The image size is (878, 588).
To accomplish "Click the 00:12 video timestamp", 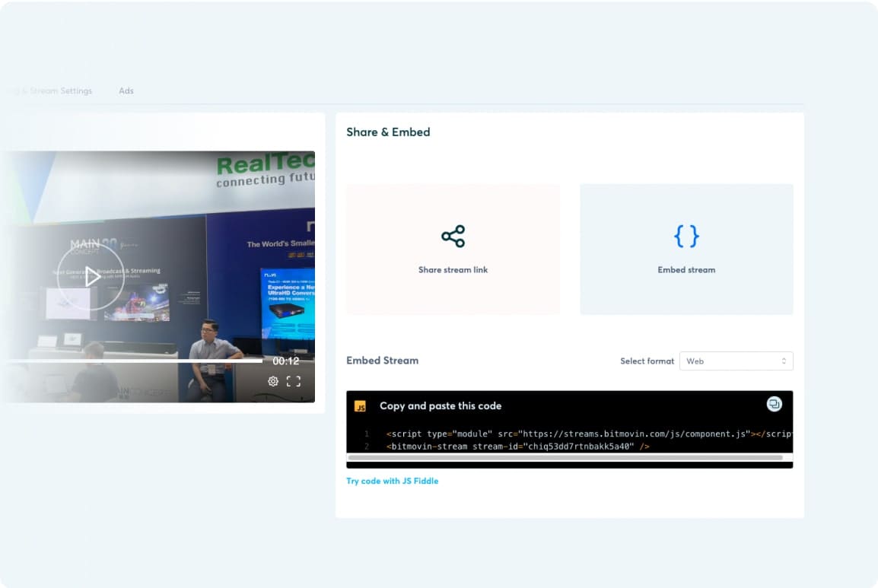I will (285, 361).
